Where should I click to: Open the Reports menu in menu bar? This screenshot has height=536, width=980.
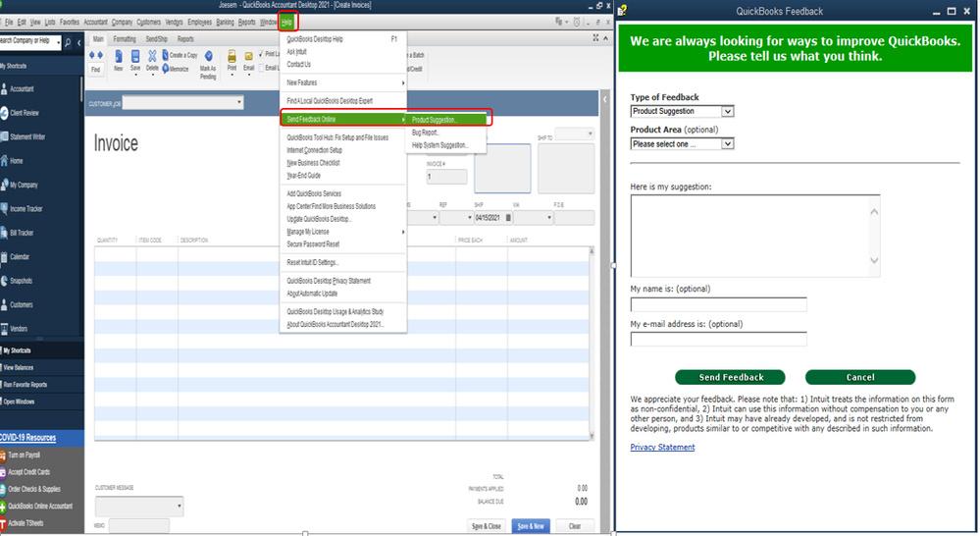coord(247,22)
